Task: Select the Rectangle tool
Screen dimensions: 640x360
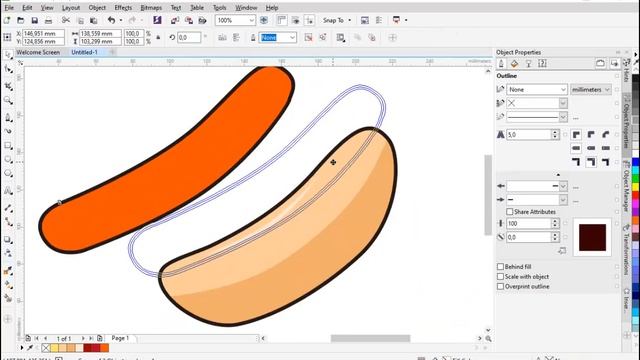Action: coord(8,145)
